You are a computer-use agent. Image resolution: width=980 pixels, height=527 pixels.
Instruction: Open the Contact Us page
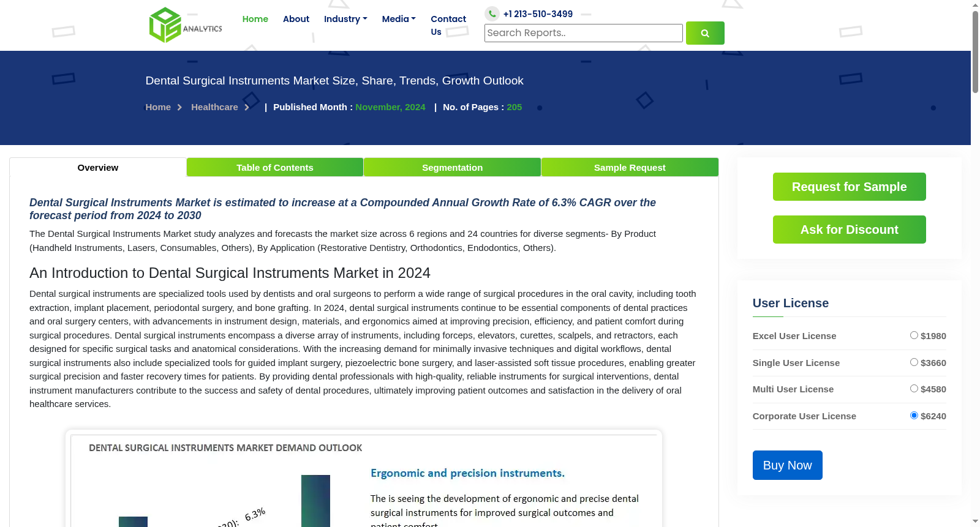448,25
